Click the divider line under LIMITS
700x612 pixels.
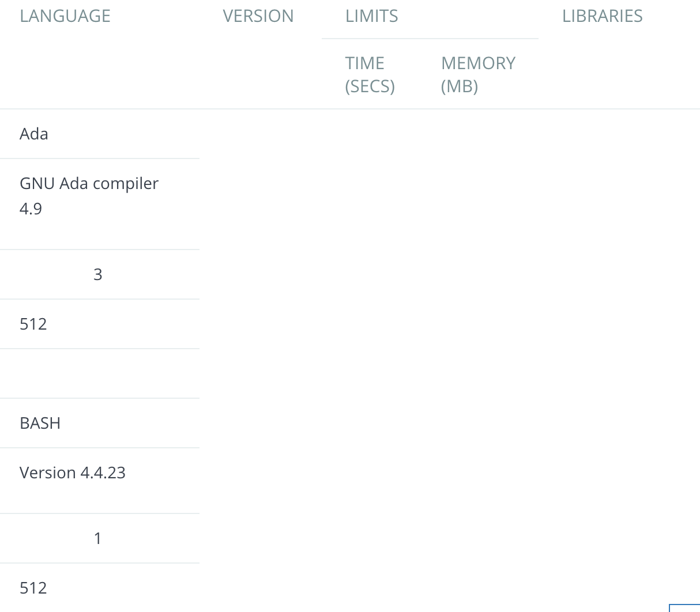pyautogui.click(x=430, y=39)
